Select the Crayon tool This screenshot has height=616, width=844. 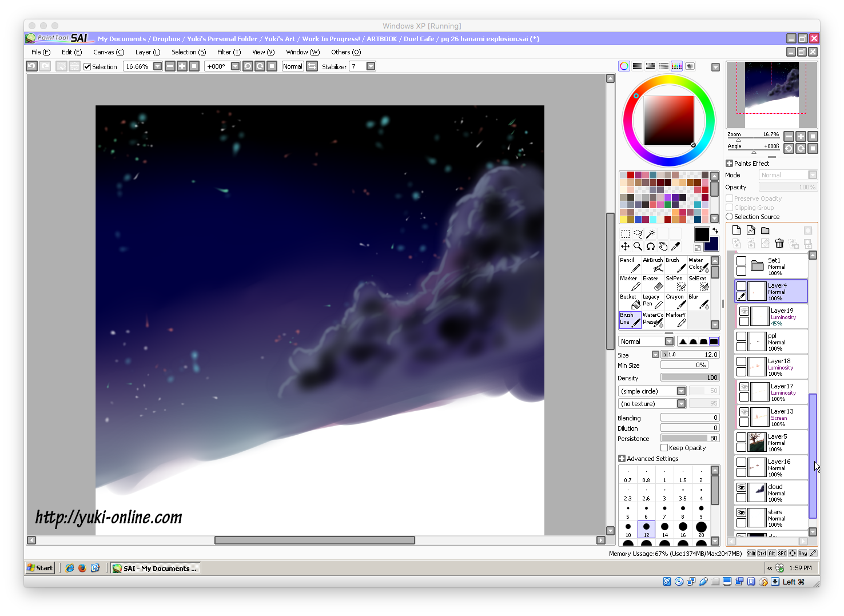click(675, 301)
